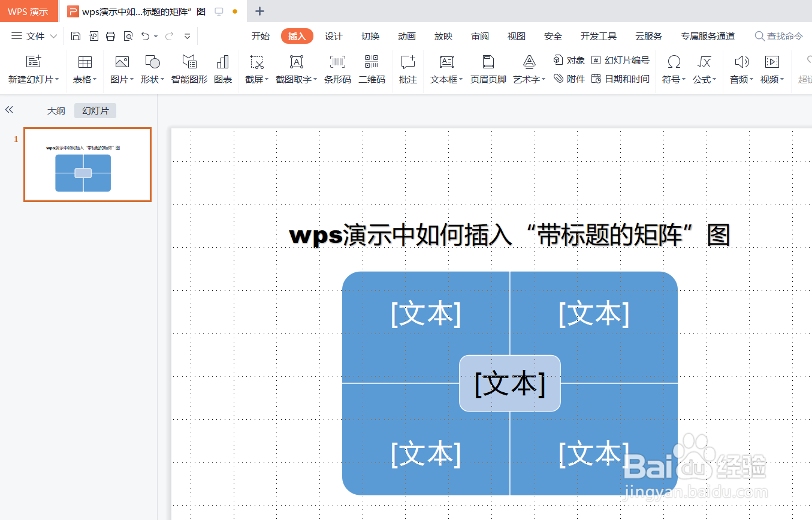Click the screenshot text extraction (截图取字) icon
This screenshot has height=520, width=812.
tap(297, 61)
